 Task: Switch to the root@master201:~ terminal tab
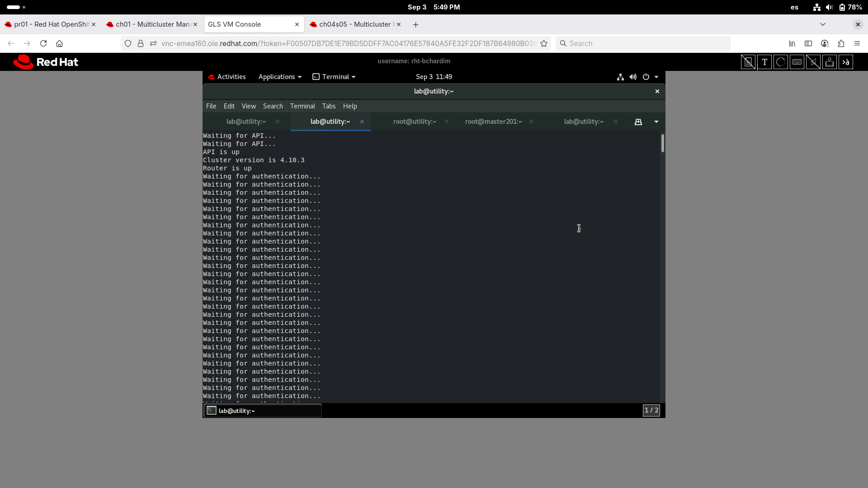[x=493, y=122]
